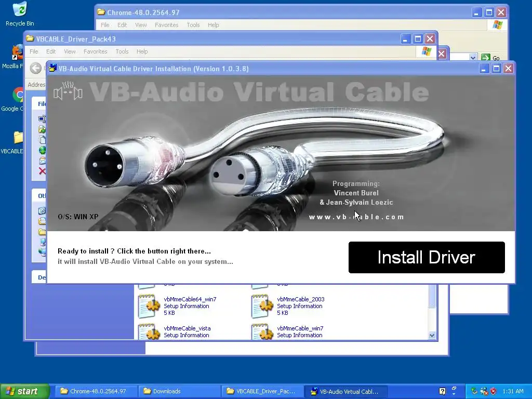The height and width of the screenshot is (399, 532).
Task: Click the first green system tray icon
Action: [474, 391]
